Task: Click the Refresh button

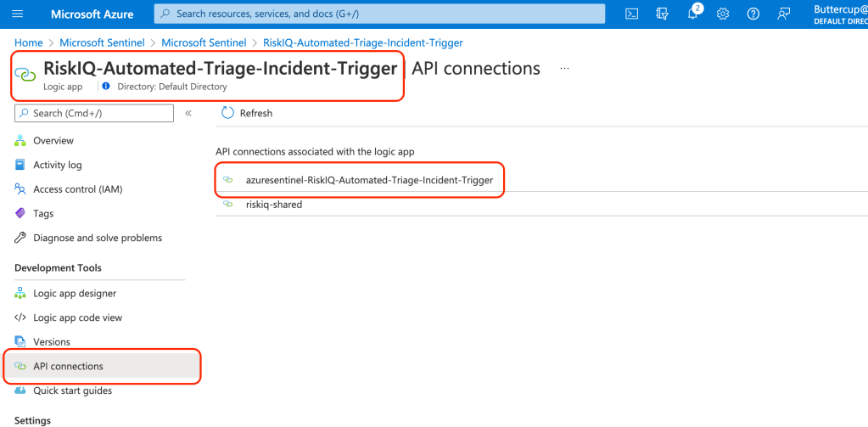Action: pyautogui.click(x=247, y=113)
